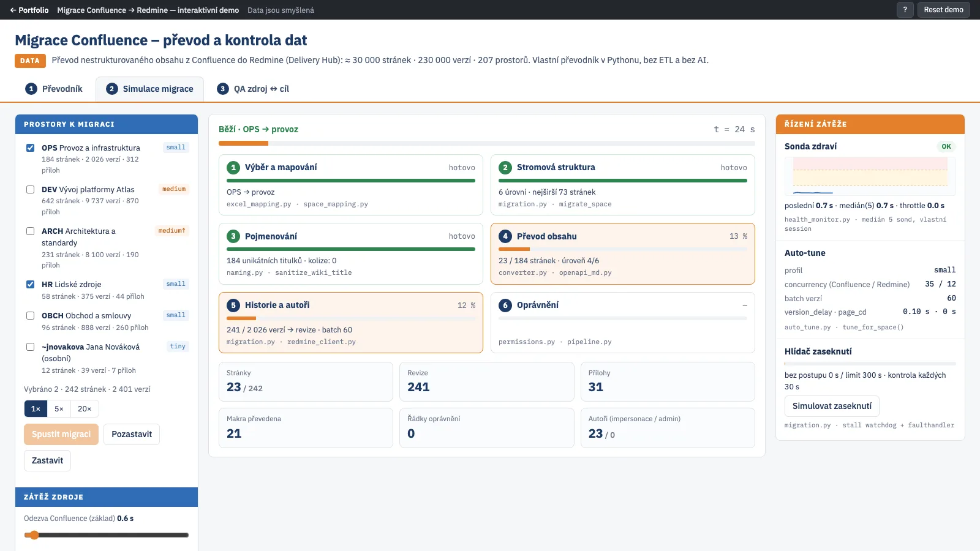Click step 6 badge of Oprávnění
The width and height of the screenshot is (980, 551).
pos(505,305)
